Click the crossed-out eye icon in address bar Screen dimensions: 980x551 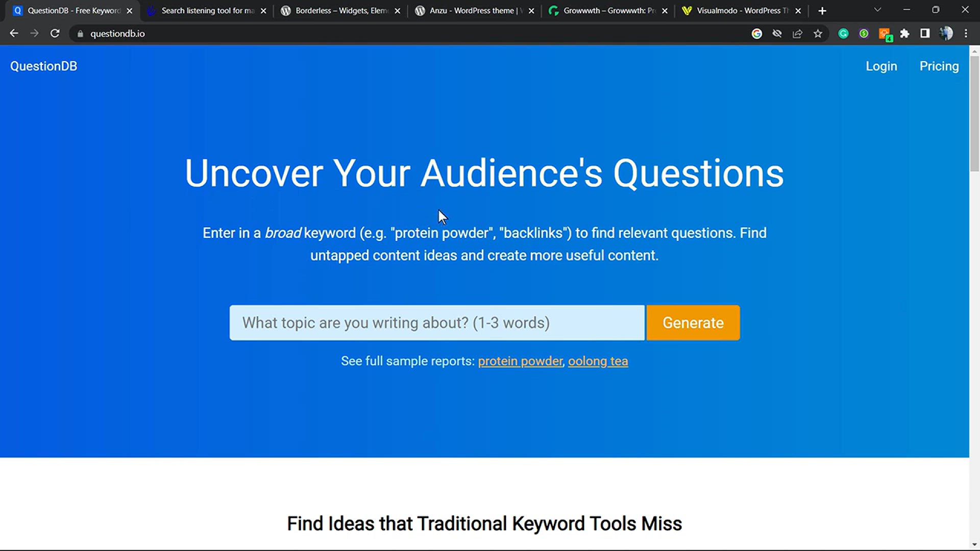tap(777, 34)
